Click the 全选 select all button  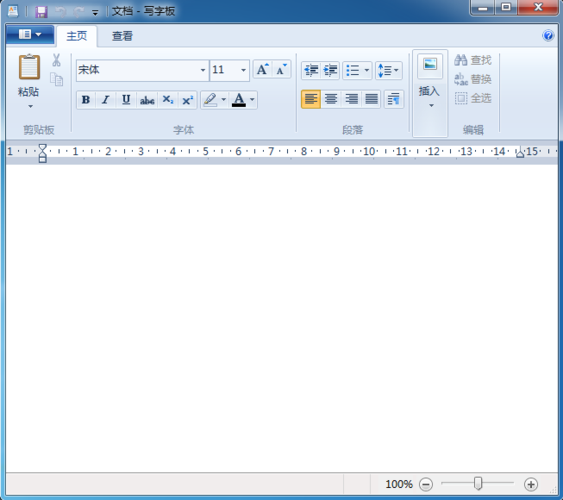pos(473,98)
